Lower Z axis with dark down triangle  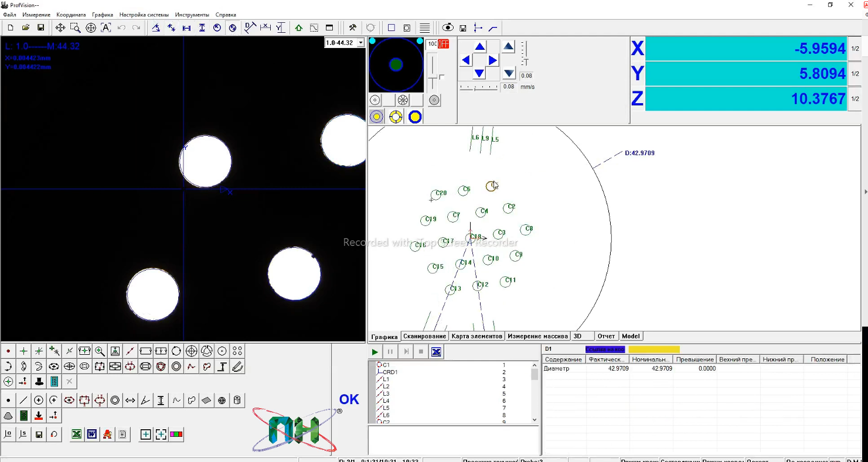tap(509, 73)
